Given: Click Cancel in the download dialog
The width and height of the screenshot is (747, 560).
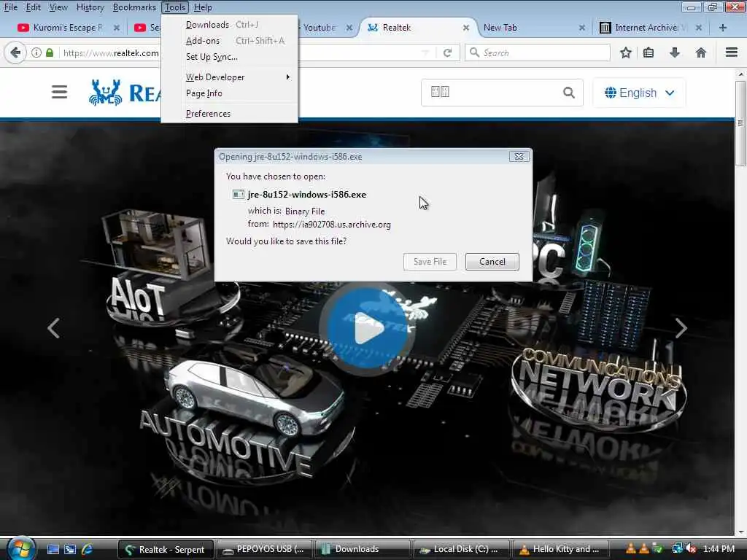Looking at the screenshot, I should click(492, 262).
